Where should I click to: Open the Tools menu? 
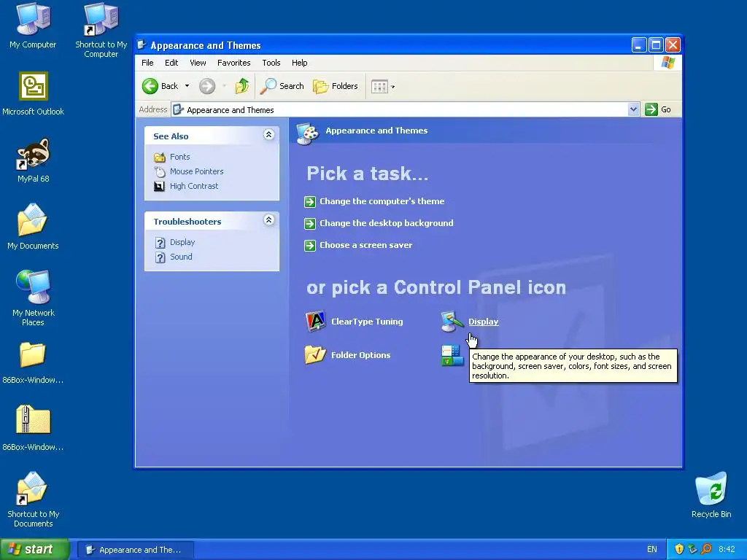pos(271,63)
